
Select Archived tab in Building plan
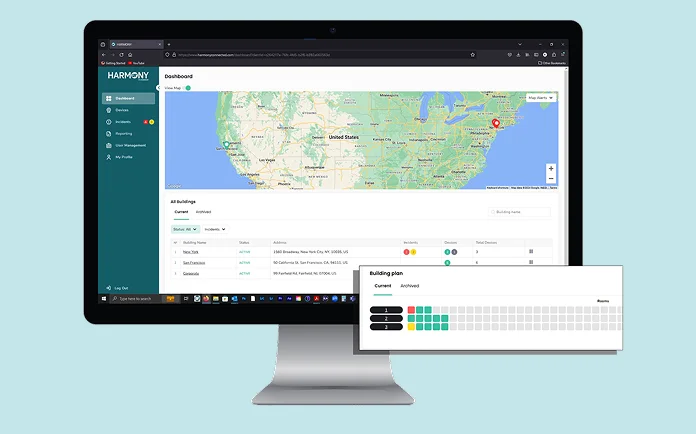point(410,286)
